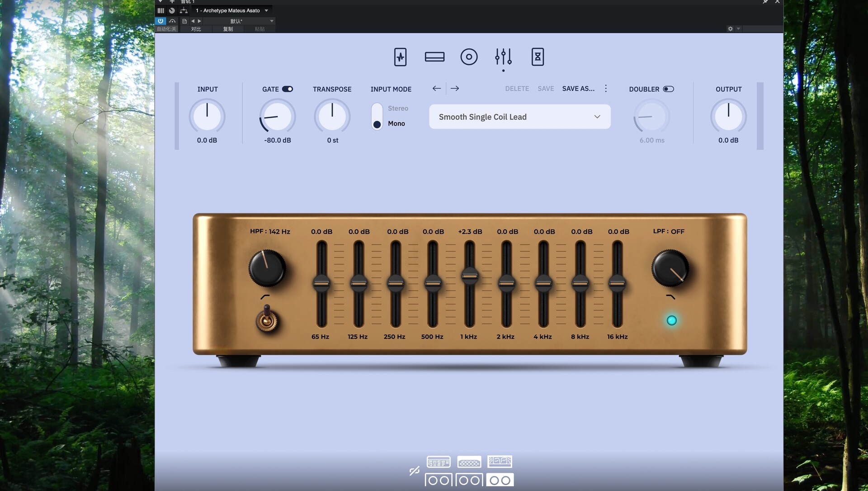
Task: Click the 对比 compare tab
Action: coord(196,29)
